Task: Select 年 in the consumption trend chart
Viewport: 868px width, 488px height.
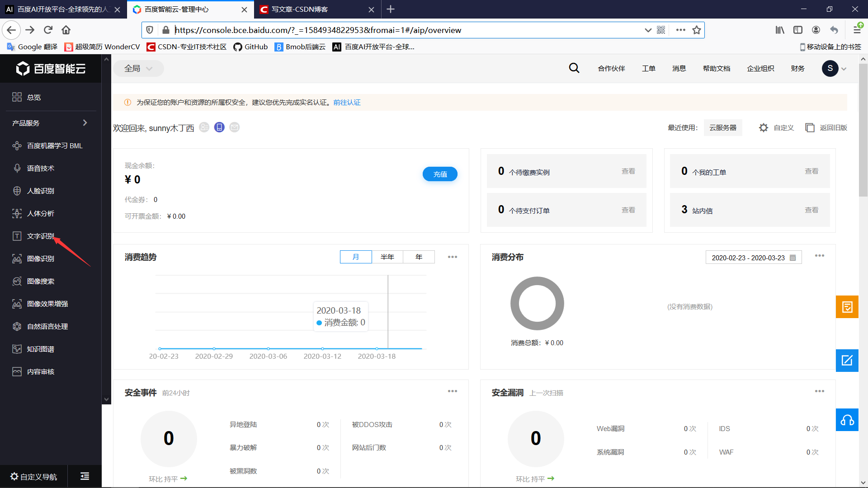Action: pyautogui.click(x=419, y=257)
